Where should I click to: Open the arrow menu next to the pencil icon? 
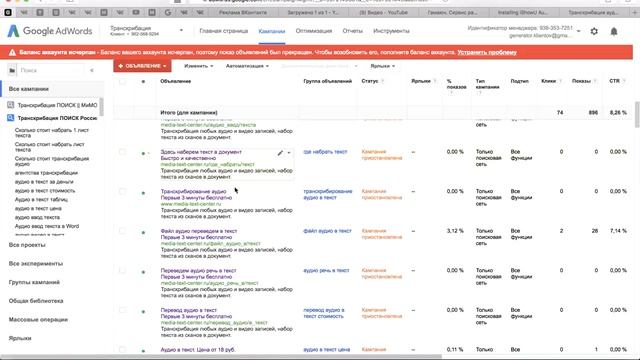tap(289, 153)
